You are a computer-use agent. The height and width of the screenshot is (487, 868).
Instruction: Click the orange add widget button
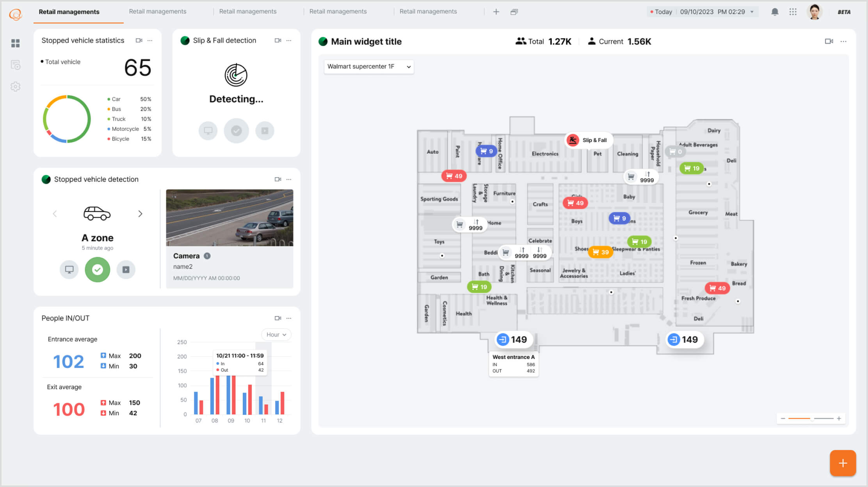(x=843, y=463)
